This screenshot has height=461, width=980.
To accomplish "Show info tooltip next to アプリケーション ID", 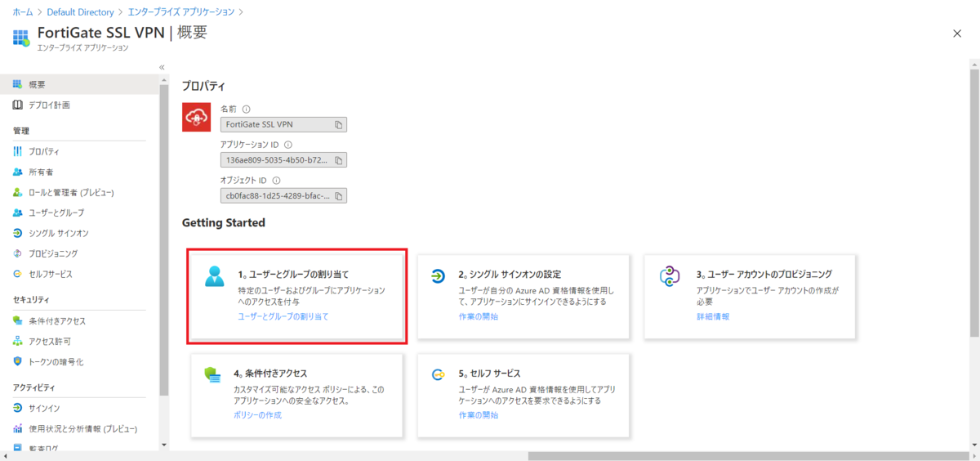I will (287, 145).
